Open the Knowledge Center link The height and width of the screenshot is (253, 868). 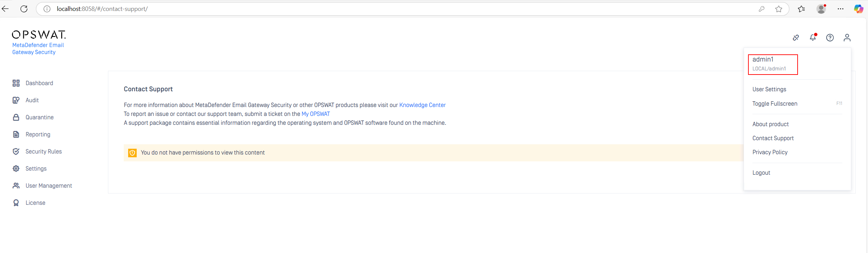pyautogui.click(x=422, y=105)
